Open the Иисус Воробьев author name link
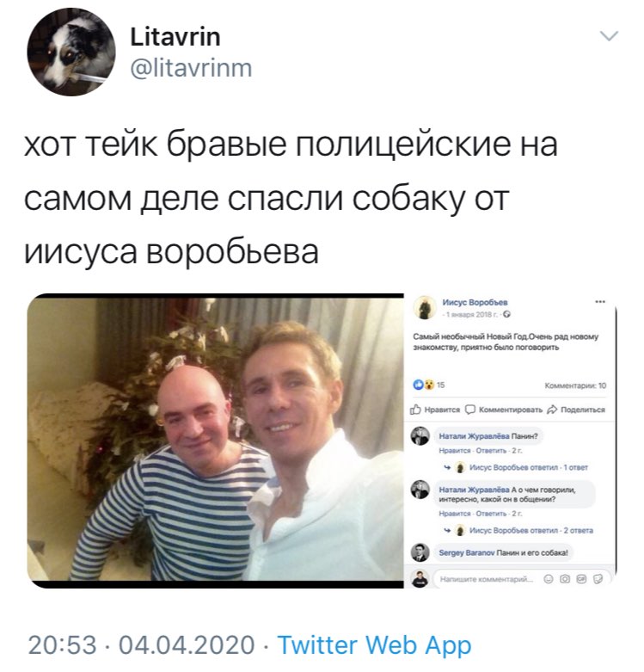The height and width of the screenshot is (672, 644). (475, 302)
